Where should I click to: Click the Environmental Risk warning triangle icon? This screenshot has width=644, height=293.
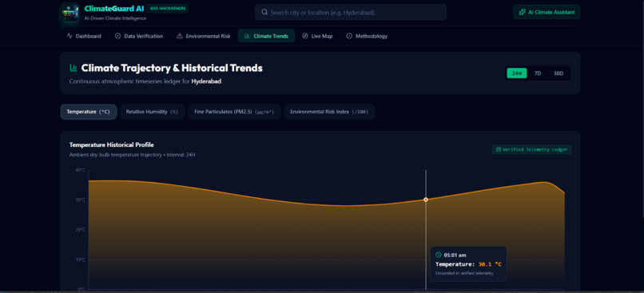coord(180,36)
